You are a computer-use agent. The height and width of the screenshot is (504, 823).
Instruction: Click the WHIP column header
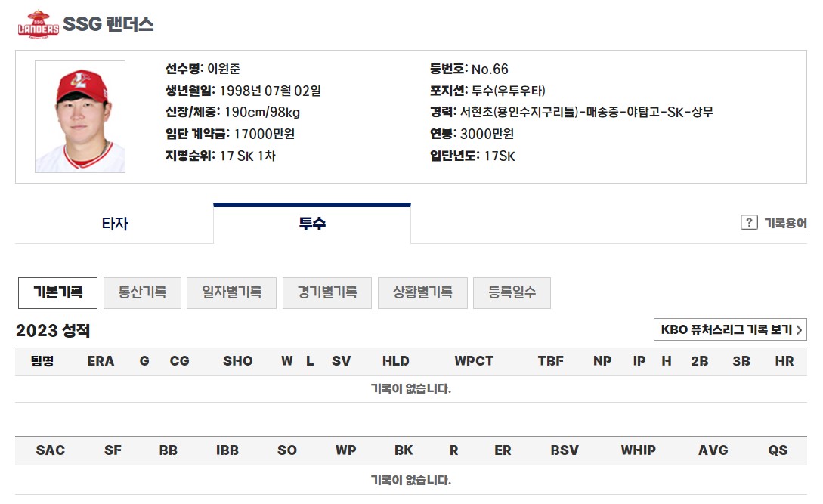point(637,450)
